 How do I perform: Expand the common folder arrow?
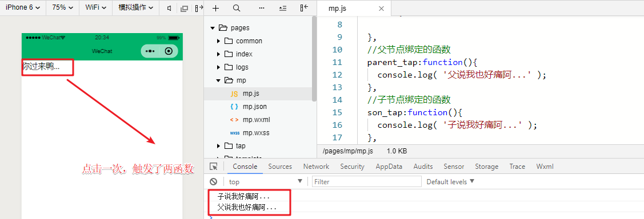[219, 41]
